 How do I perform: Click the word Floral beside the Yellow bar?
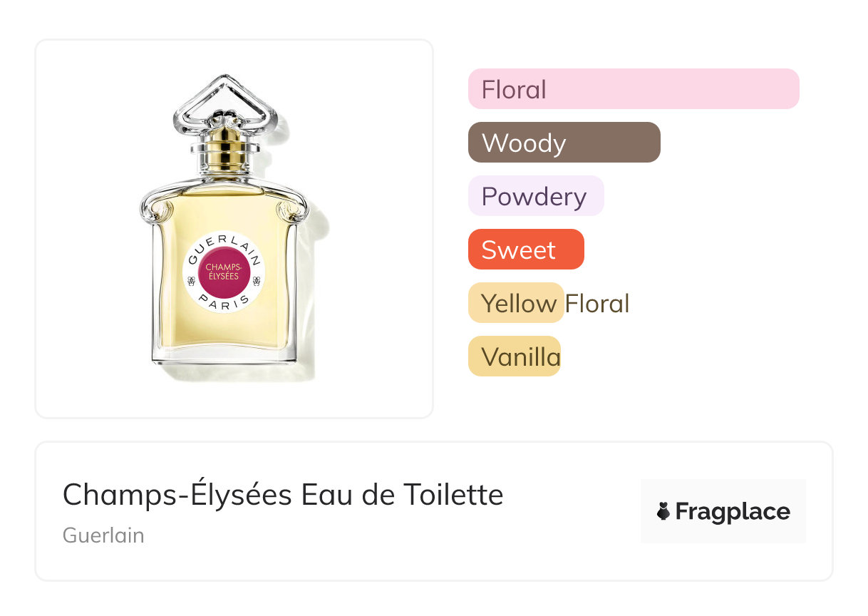pyautogui.click(x=597, y=303)
